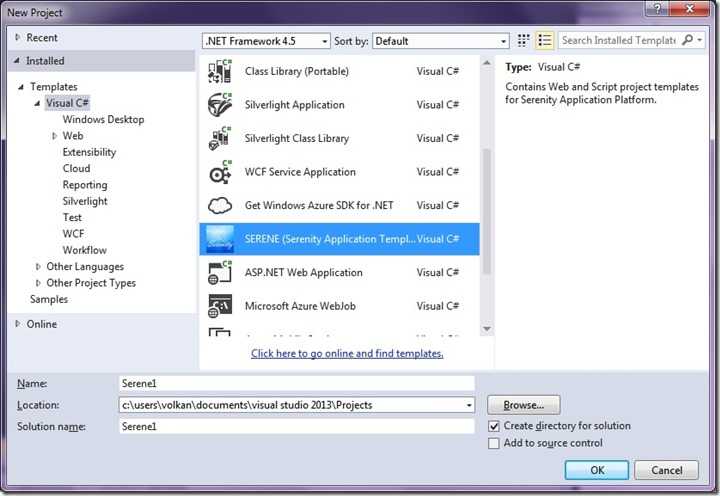This screenshot has height=496, width=720.
Task: Click the help question mark button
Action: [657, 8]
